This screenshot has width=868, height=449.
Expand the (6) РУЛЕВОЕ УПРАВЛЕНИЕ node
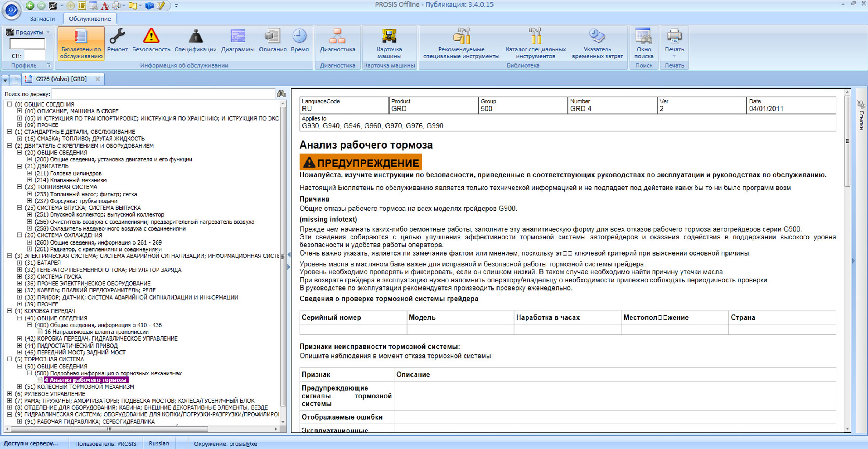coord(10,394)
